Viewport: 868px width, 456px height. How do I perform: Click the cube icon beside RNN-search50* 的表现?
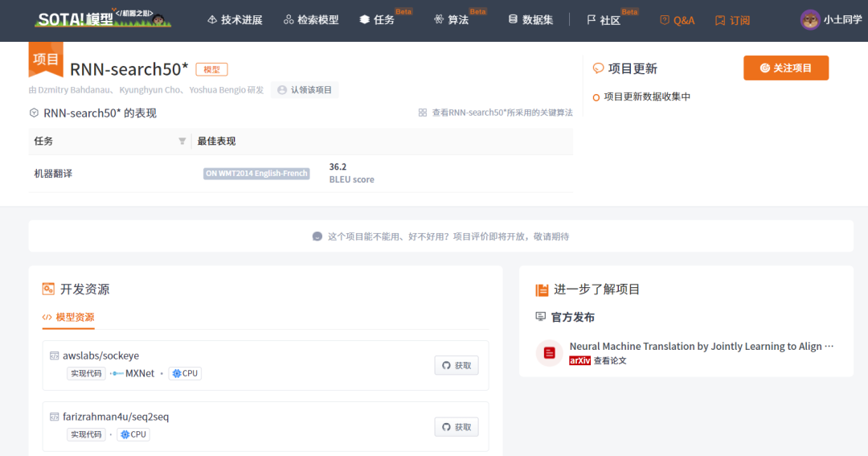[34, 113]
